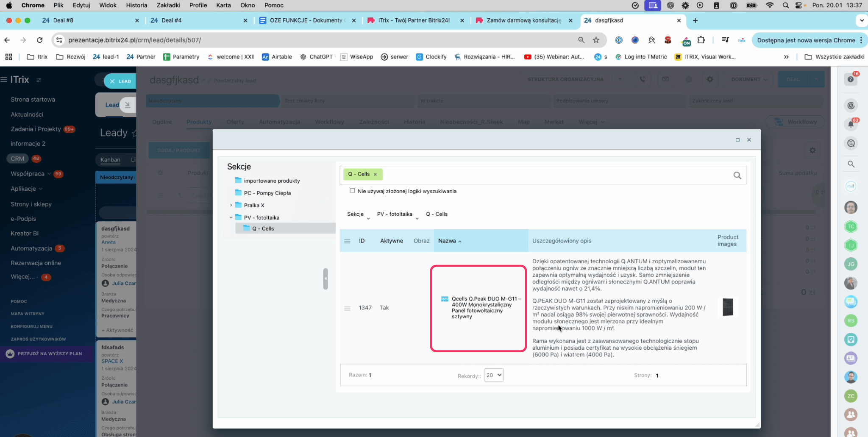The image size is (868, 437).
Task: Select the importowane produkty section
Action: (272, 181)
